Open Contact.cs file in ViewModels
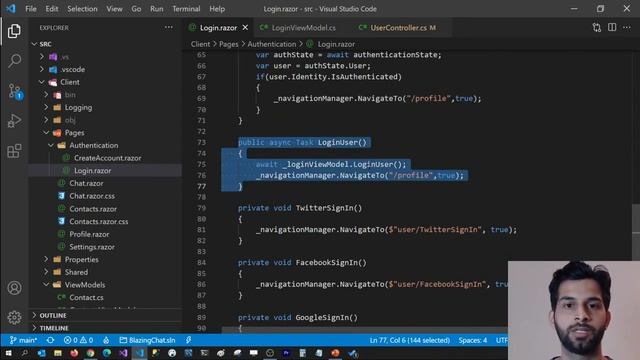 coord(105,298)
